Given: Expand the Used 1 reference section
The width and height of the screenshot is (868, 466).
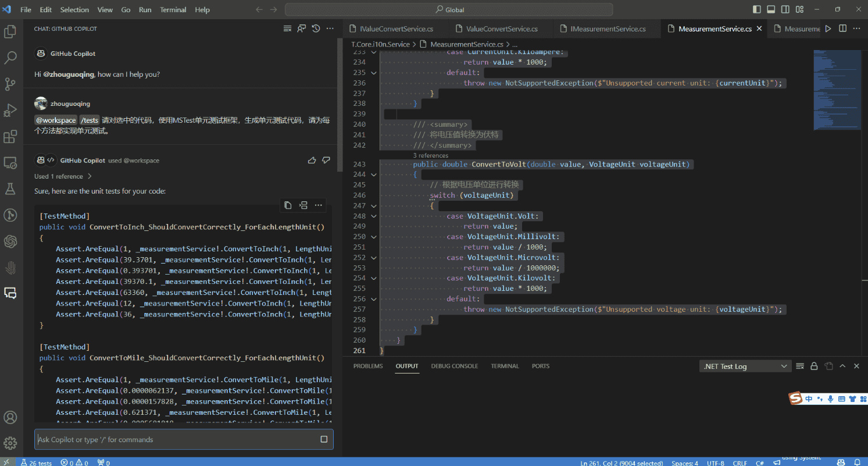Looking at the screenshot, I should [63, 176].
